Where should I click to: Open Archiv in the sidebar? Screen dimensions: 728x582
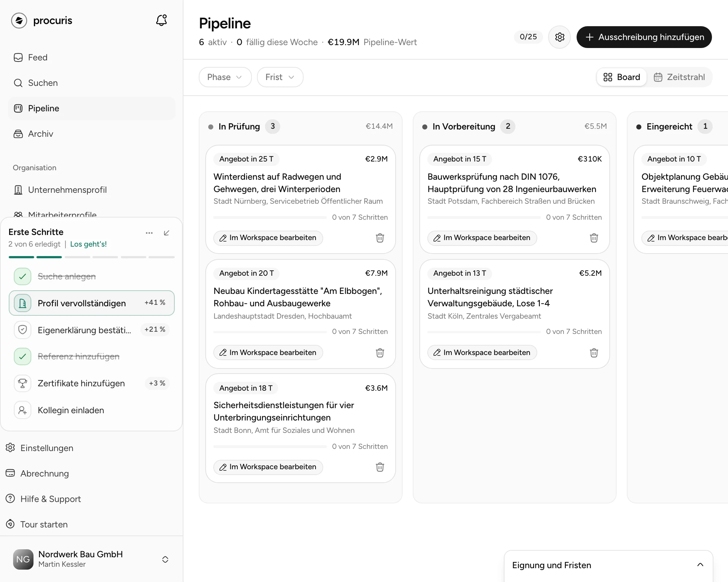pos(92,134)
